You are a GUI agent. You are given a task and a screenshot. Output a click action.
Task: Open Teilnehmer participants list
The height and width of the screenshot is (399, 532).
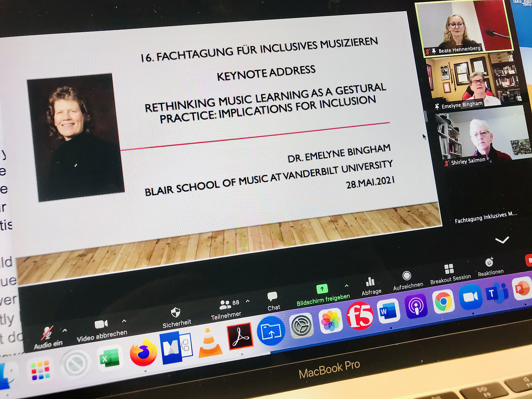[x=225, y=305]
